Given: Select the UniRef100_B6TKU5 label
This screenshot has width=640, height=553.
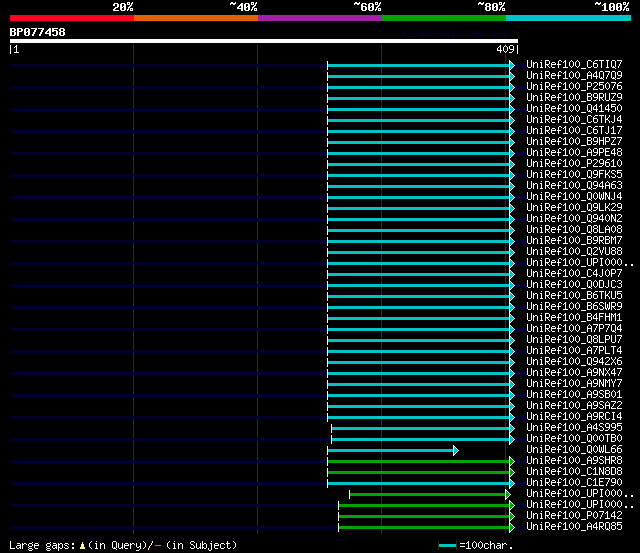Looking at the screenshot, I should 574,296.
